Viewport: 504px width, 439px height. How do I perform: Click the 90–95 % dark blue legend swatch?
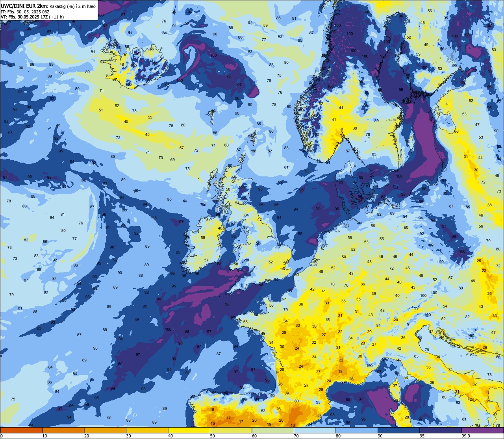coord(398,430)
